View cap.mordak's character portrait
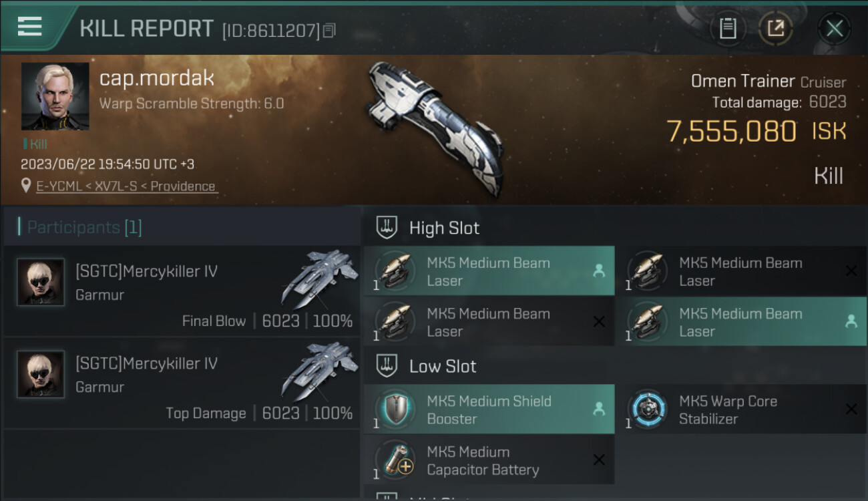The image size is (868, 501). (55, 96)
